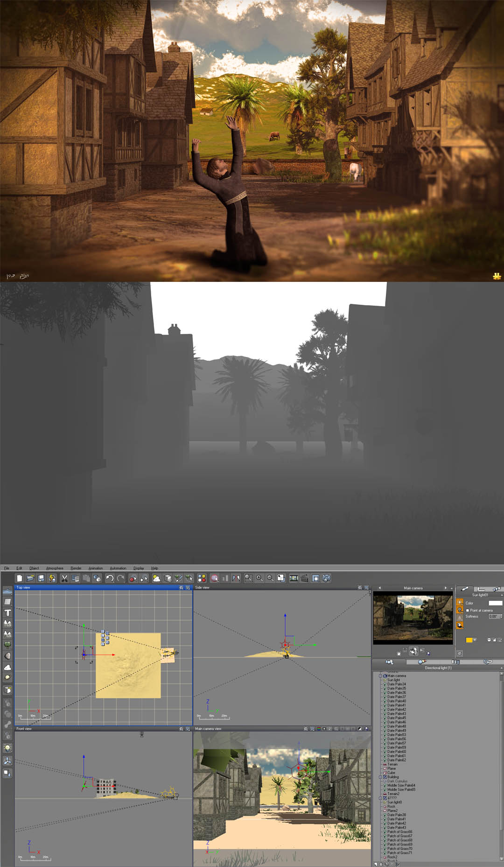
Task: Maximize the Side view viewport
Action: [x=366, y=587]
